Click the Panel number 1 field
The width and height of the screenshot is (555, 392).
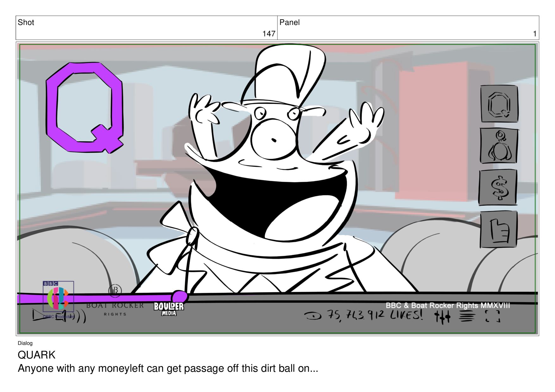coord(408,28)
